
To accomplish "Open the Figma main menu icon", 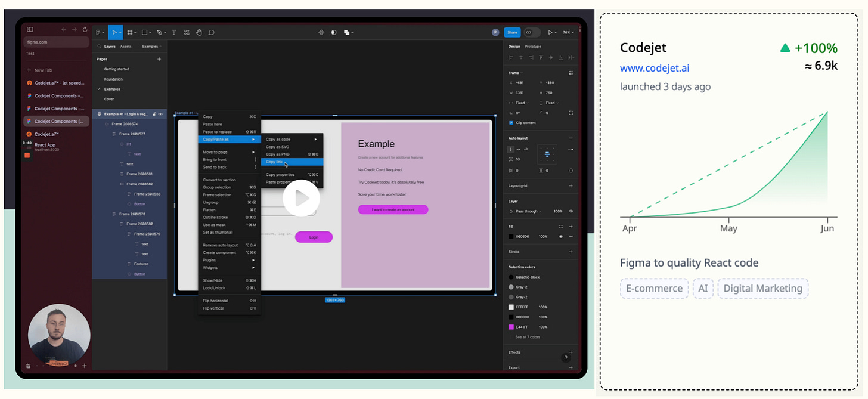I will tap(98, 32).
